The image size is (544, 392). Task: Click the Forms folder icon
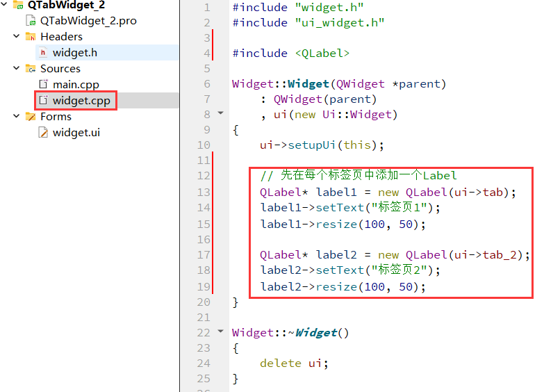pos(31,116)
